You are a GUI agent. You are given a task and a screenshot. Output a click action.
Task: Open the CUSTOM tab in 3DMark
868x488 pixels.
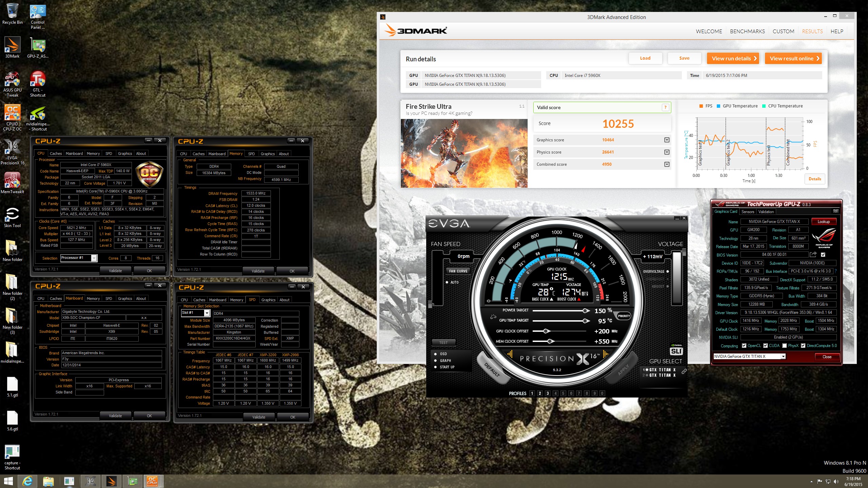tap(783, 31)
